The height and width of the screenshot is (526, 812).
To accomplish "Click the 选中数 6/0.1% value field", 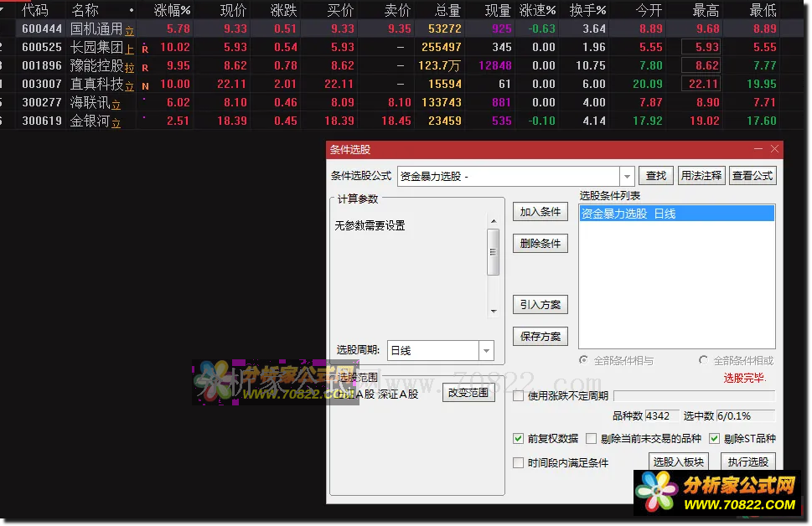I will click(x=746, y=415).
